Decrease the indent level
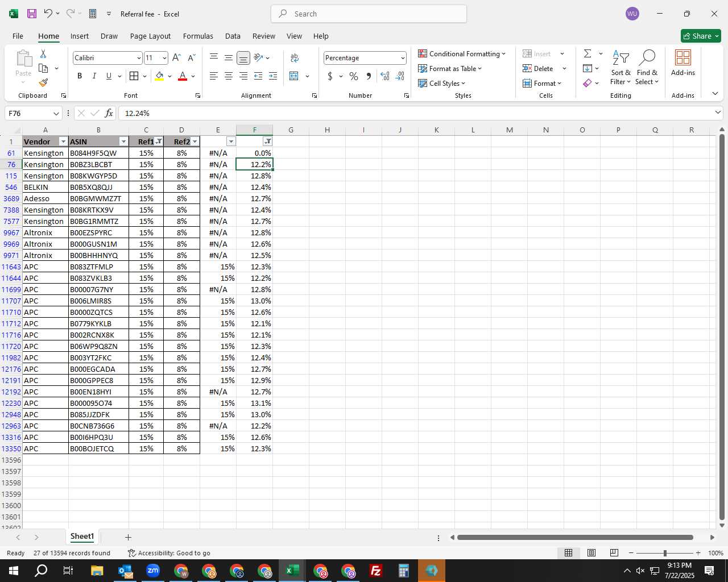Viewport: 728px width, 582px height. pos(258,76)
